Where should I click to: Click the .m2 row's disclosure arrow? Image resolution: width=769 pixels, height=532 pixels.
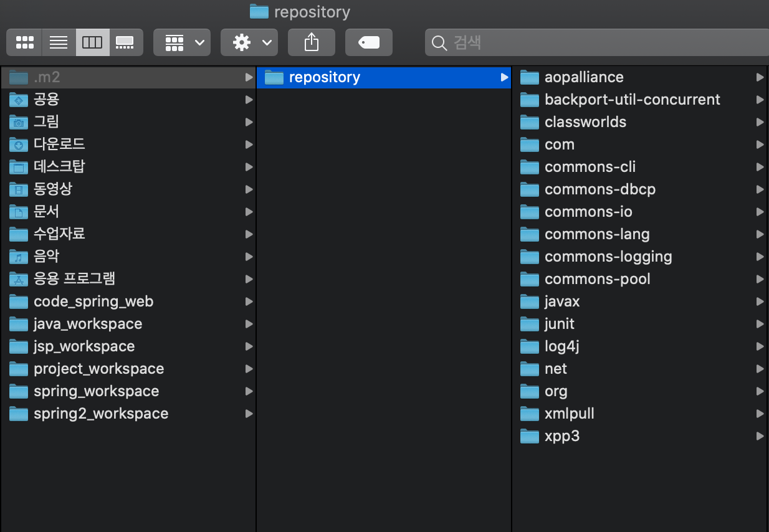249,77
